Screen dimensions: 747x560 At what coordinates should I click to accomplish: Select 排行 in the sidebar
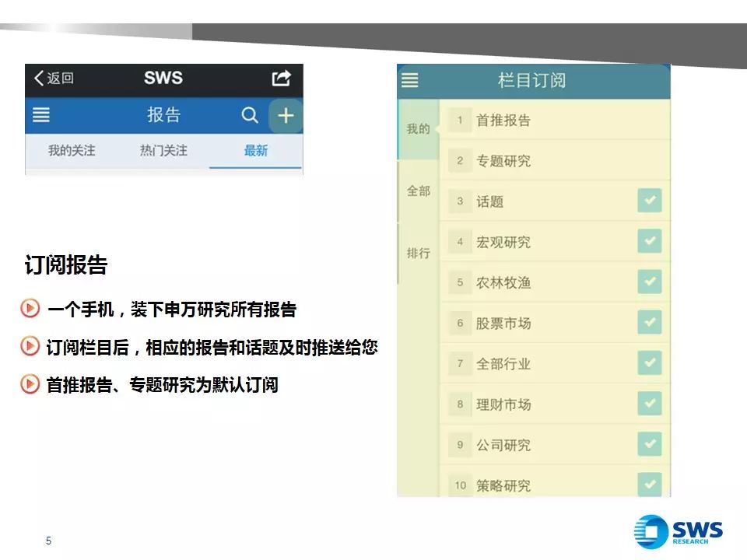tap(419, 253)
